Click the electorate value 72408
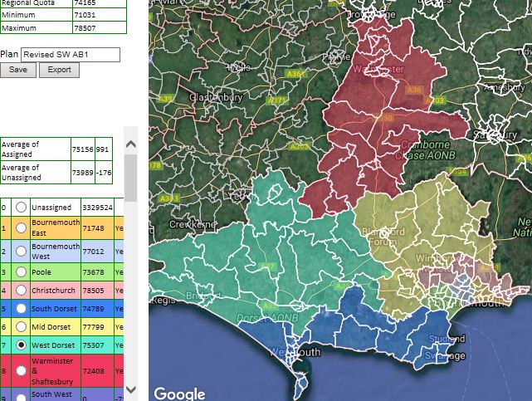 [x=93, y=371]
